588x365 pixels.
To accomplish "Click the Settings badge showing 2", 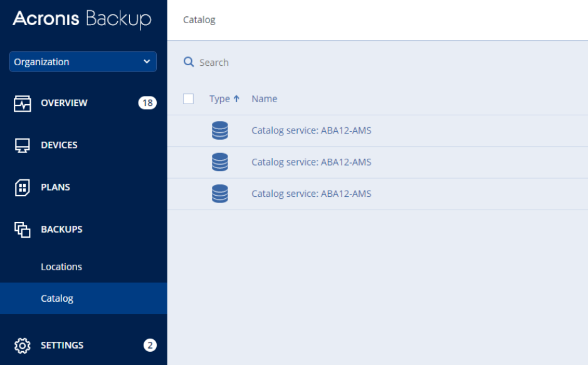I will 150,345.
